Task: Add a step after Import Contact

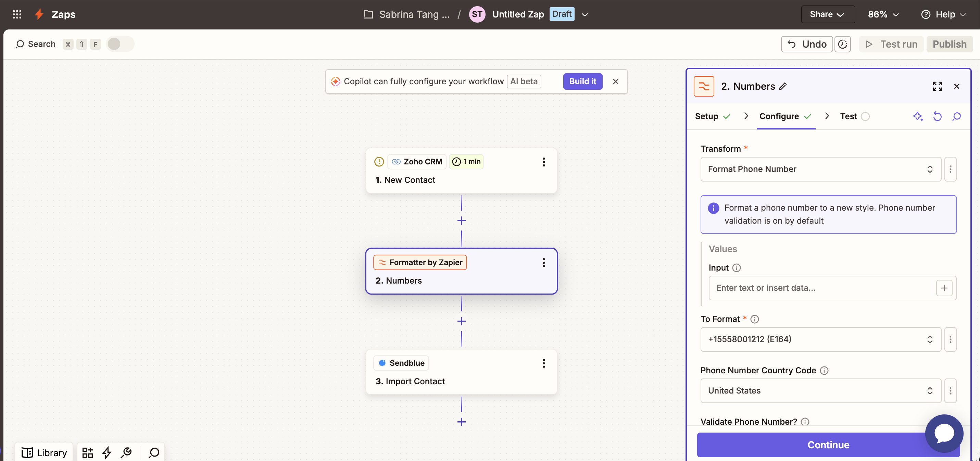Action: pos(462,422)
